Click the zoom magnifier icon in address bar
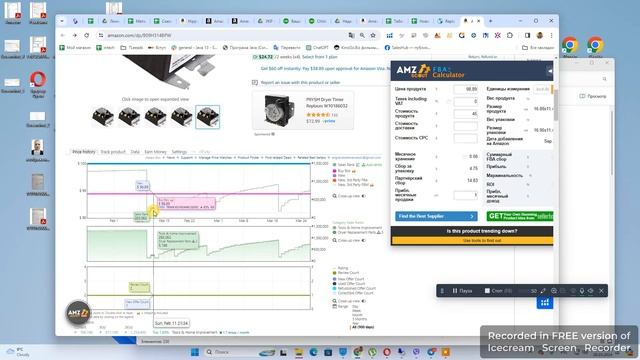This screenshot has width=640, height=360. [x=362, y=36]
